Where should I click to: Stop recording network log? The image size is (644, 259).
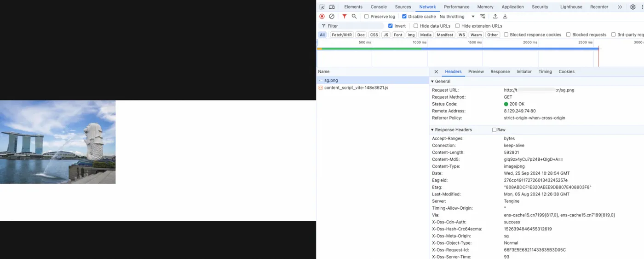(322, 17)
